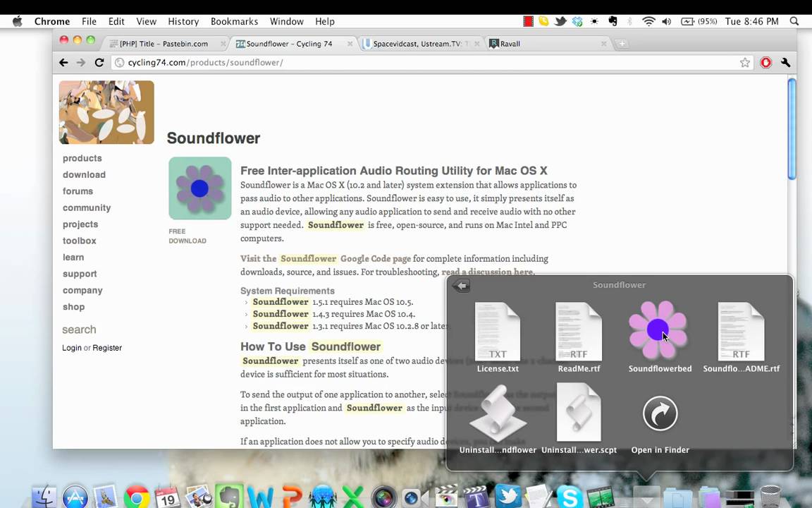Click Evernote elephant in menu bar

[613, 21]
